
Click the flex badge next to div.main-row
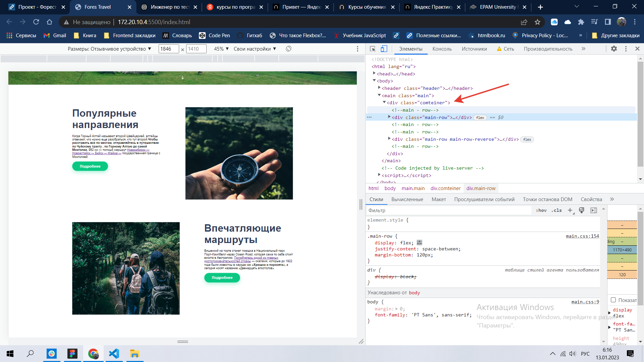[x=480, y=118]
